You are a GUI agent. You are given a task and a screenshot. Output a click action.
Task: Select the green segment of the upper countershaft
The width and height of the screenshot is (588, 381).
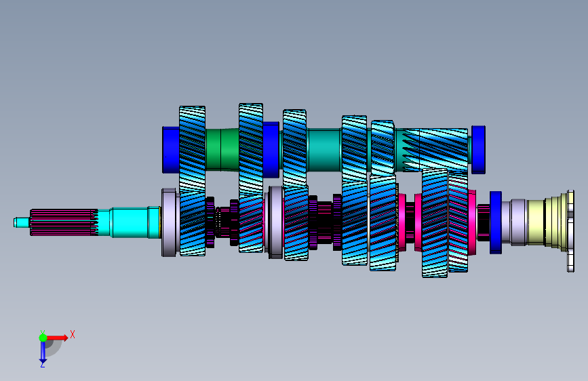[x=222, y=150]
